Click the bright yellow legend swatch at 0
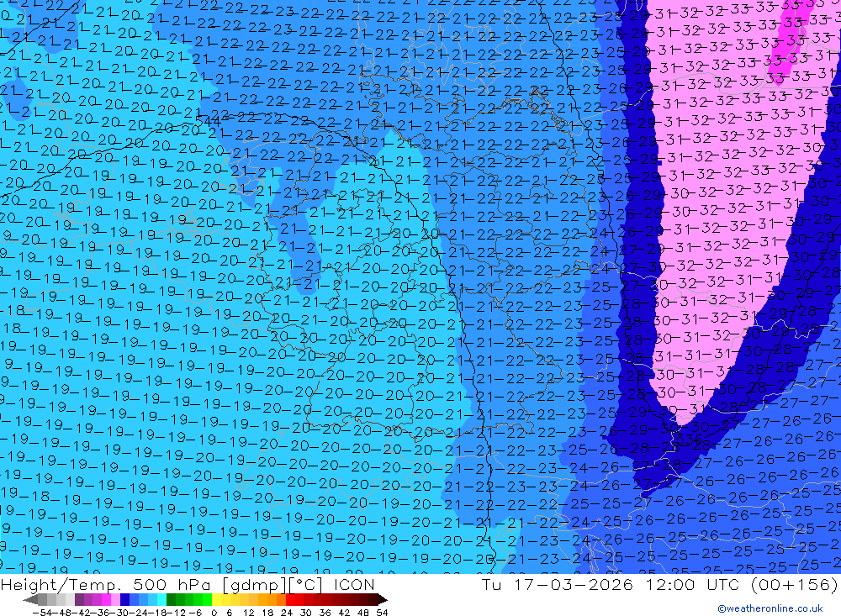 click(x=217, y=599)
